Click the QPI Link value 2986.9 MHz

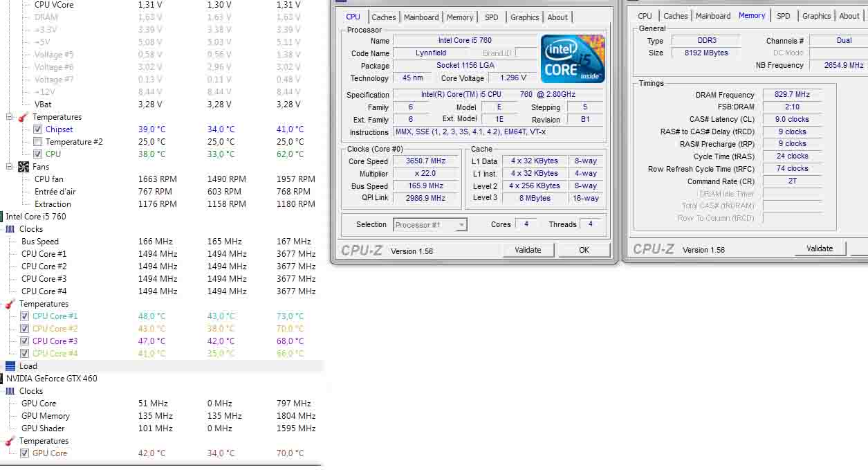click(x=425, y=198)
